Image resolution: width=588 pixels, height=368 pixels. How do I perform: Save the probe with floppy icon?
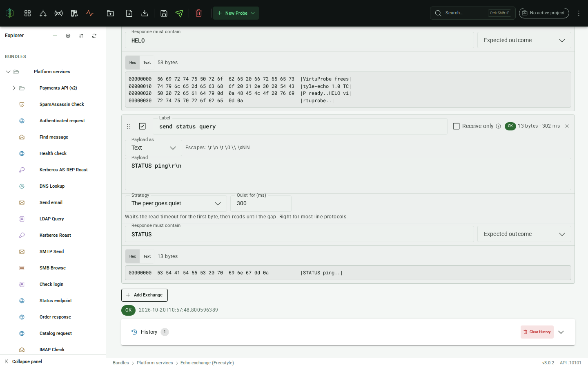pos(164,13)
